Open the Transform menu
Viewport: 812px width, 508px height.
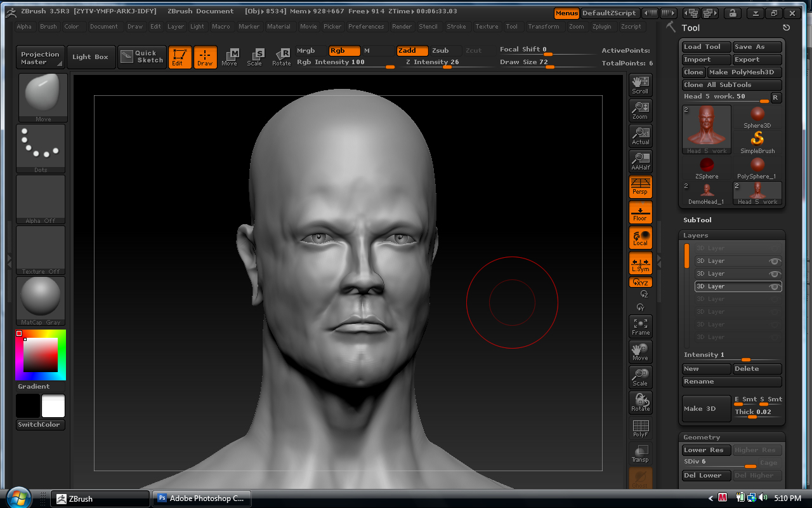(x=544, y=27)
